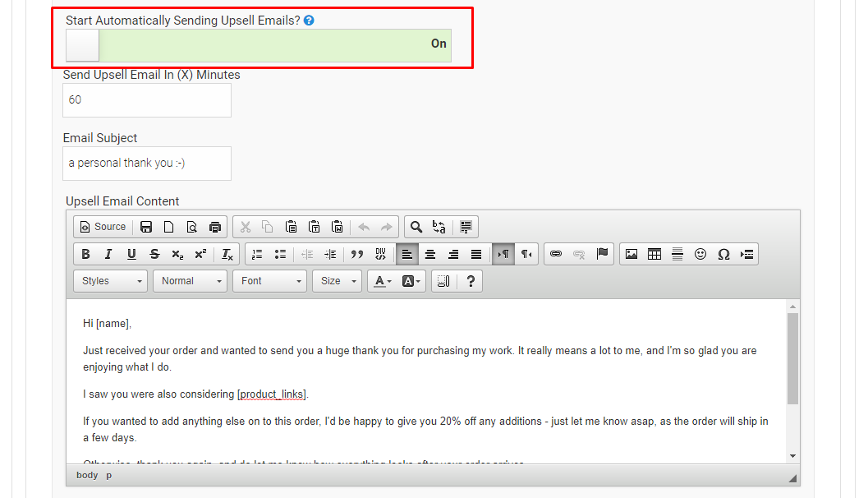Click the Increase Indent icon
This screenshot has height=498, width=868.
click(330, 254)
